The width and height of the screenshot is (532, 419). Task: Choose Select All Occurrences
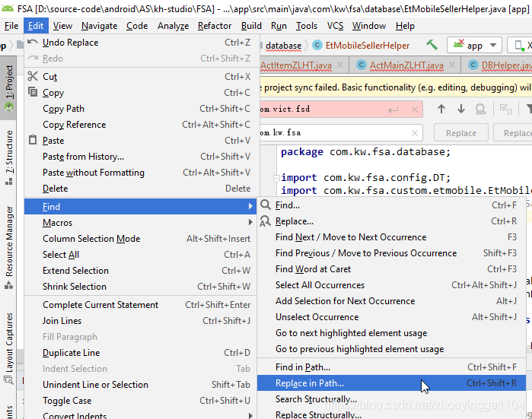[x=391, y=285]
